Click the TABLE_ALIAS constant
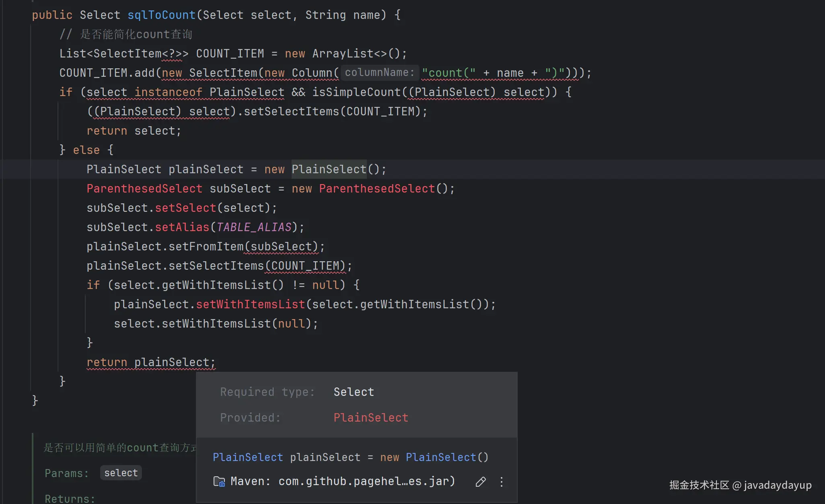This screenshot has height=504, width=825. coord(254,227)
